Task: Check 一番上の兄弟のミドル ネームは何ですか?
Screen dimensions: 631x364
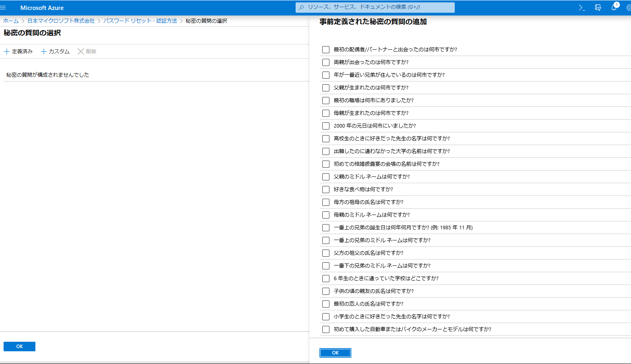Action: click(x=326, y=240)
